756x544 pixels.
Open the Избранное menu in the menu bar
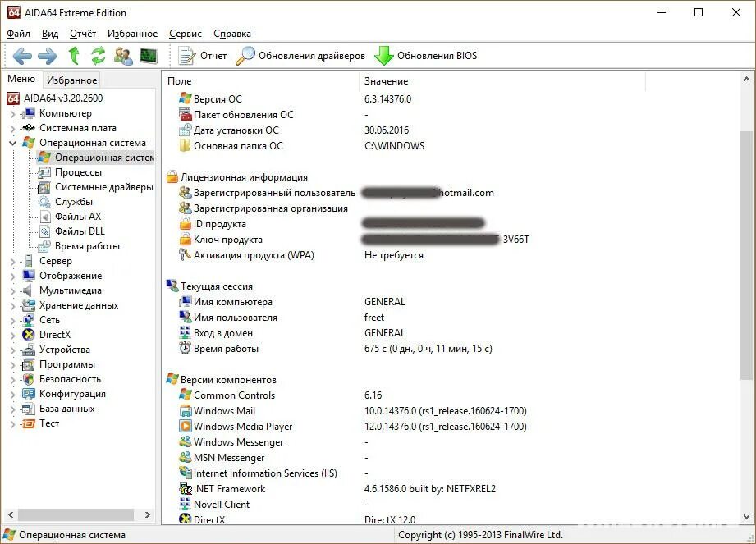[132, 34]
